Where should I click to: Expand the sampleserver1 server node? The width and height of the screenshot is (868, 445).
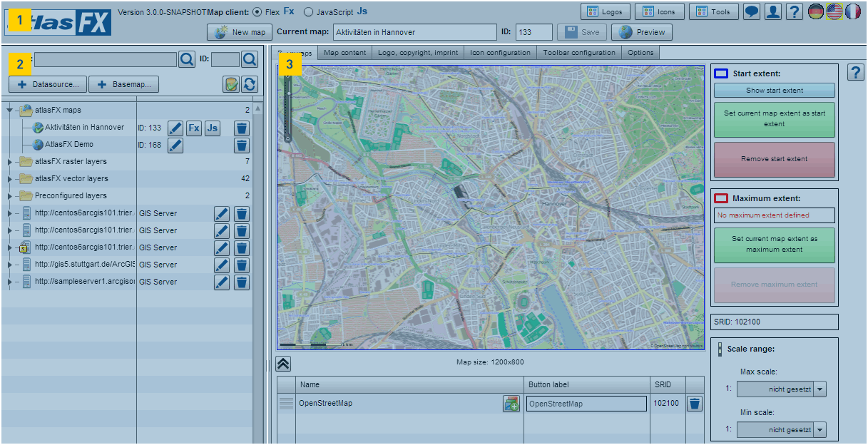tap(10, 282)
